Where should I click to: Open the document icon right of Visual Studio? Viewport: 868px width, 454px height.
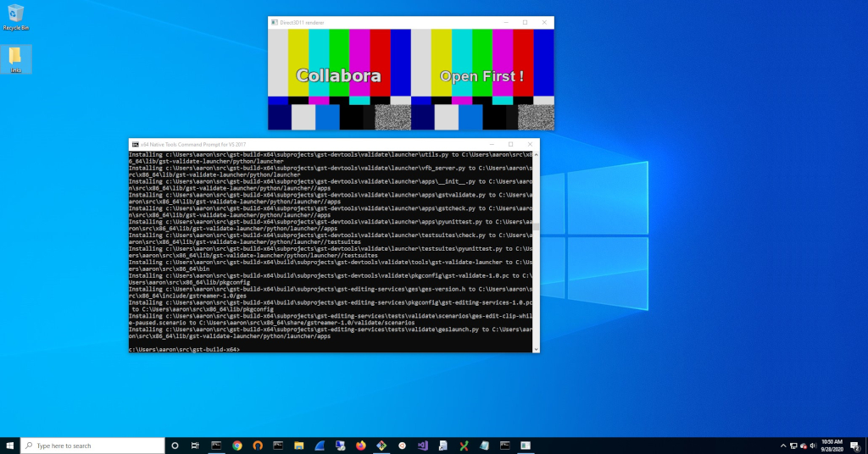[442, 446]
